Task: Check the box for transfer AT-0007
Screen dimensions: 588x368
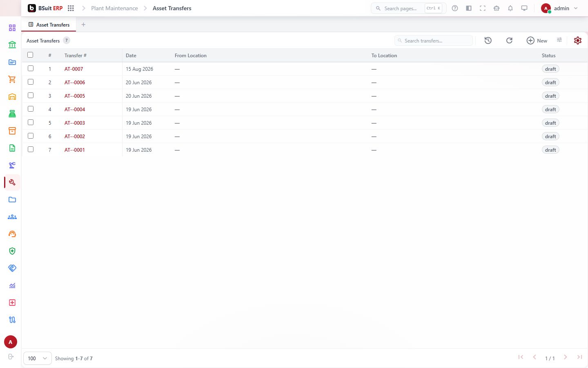Action: coord(31,68)
